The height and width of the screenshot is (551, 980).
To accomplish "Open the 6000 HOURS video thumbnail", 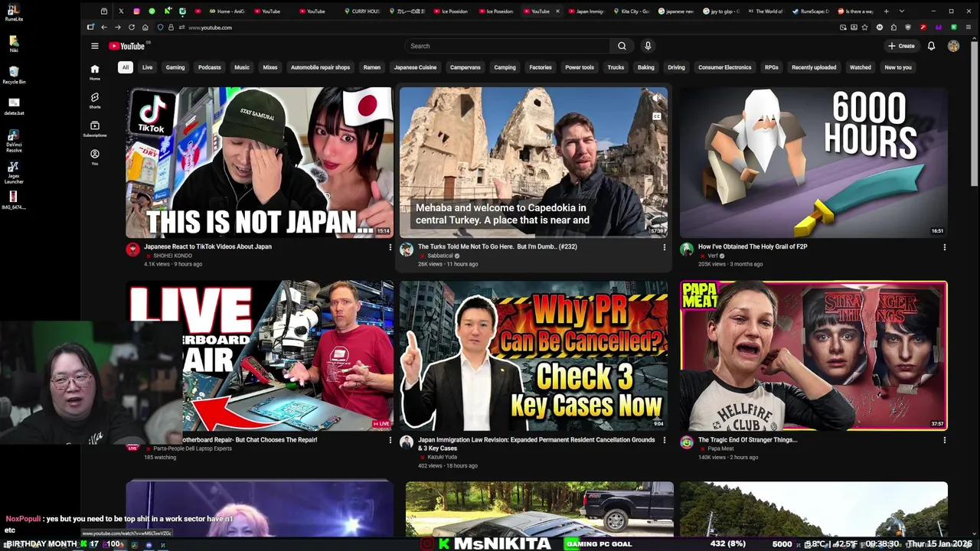I will [x=814, y=162].
